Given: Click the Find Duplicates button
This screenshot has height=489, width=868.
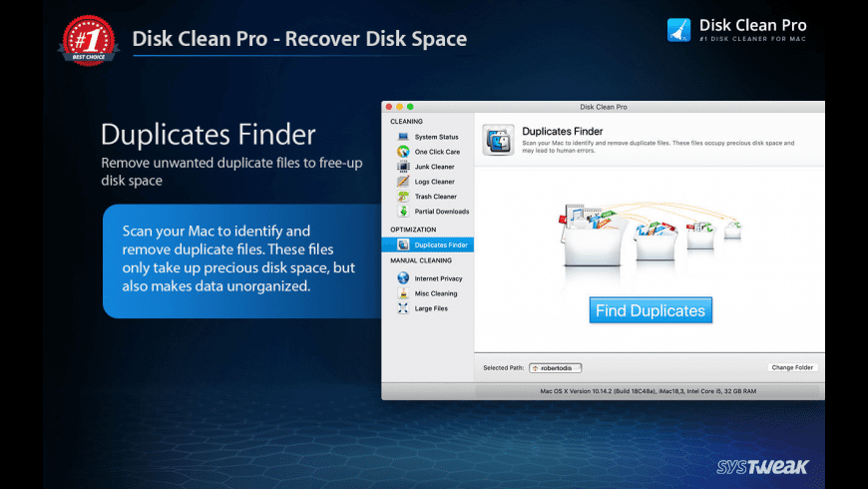Looking at the screenshot, I should click(651, 310).
